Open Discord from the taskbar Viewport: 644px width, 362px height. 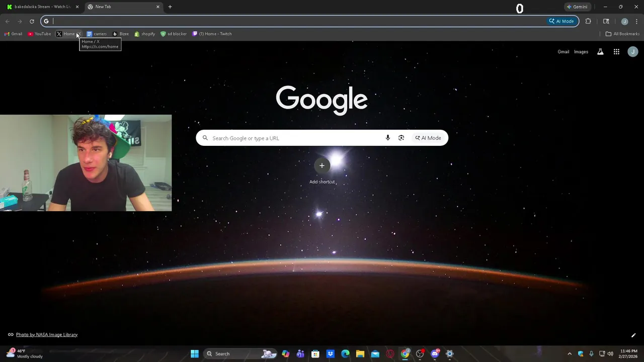[x=435, y=353]
